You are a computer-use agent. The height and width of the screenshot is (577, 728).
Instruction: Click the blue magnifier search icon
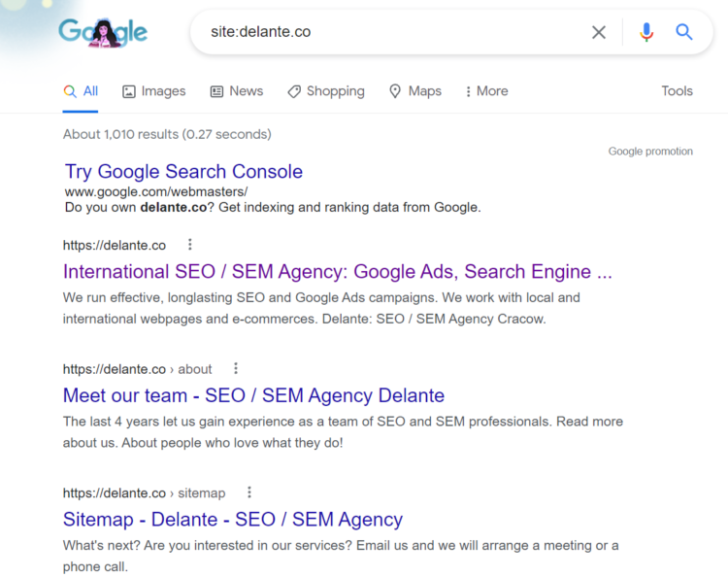click(684, 32)
